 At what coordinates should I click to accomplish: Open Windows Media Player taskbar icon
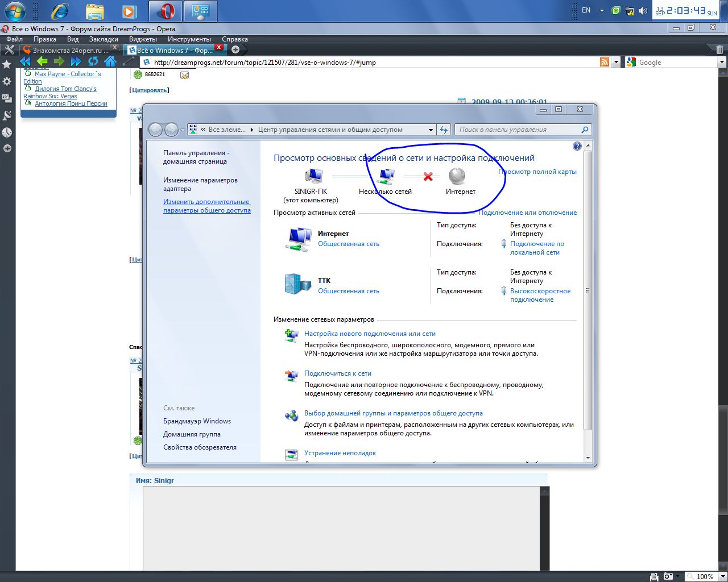(130, 11)
